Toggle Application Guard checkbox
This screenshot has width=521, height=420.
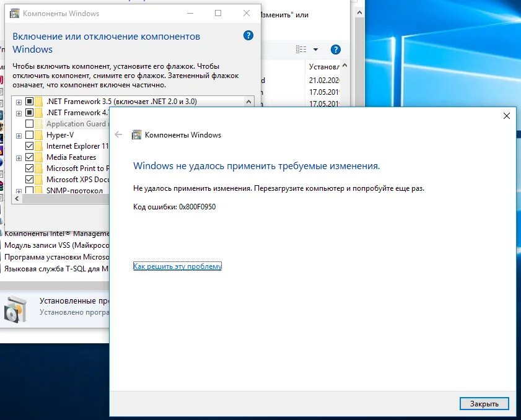click(30, 124)
